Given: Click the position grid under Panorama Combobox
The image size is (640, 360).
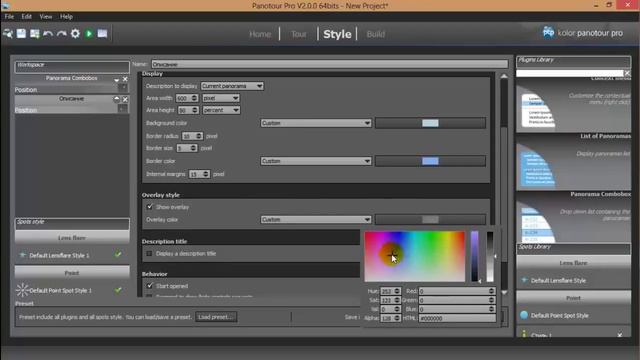Looking at the screenshot, I should (122, 89).
